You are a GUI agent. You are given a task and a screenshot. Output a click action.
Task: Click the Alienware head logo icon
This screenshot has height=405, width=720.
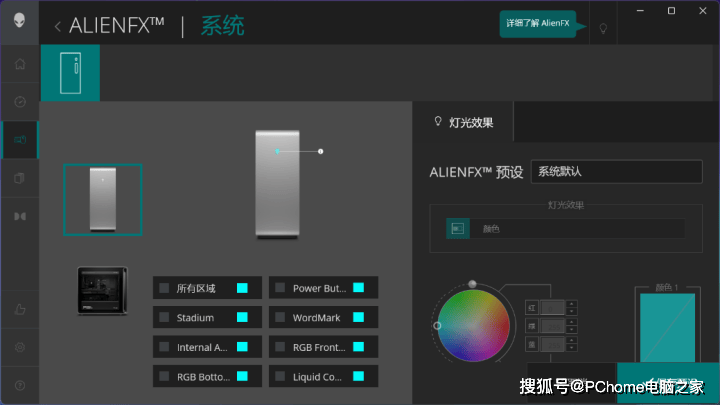click(19, 20)
